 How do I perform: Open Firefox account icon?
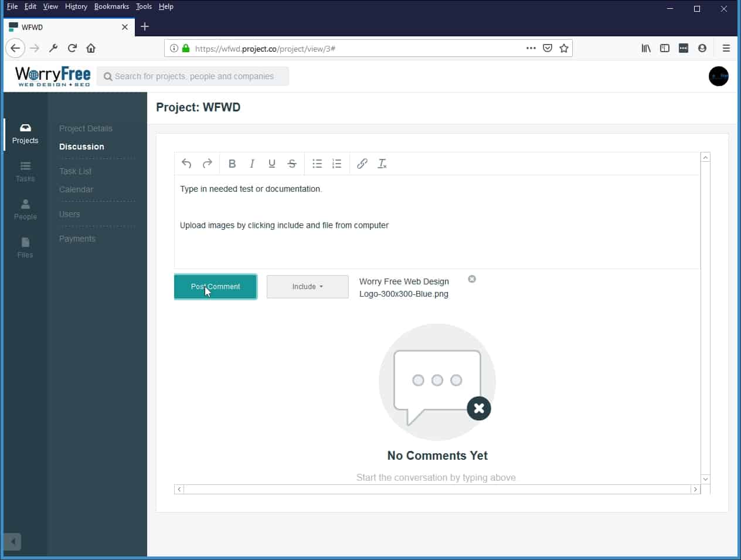(x=702, y=48)
